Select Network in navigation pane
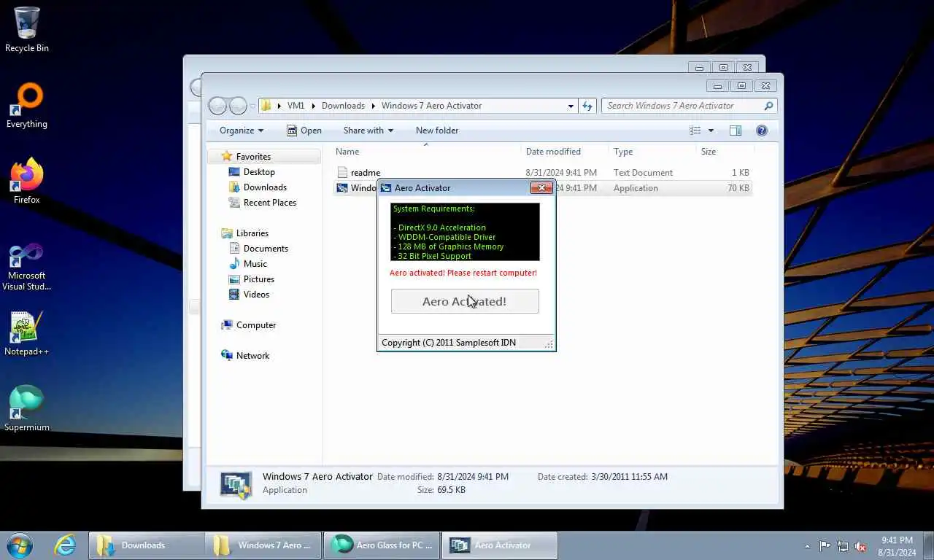 pyautogui.click(x=252, y=356)
